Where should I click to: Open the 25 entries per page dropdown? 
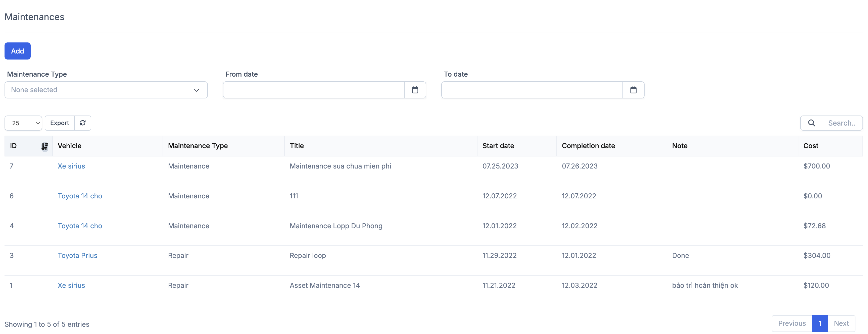coord(23,123)
